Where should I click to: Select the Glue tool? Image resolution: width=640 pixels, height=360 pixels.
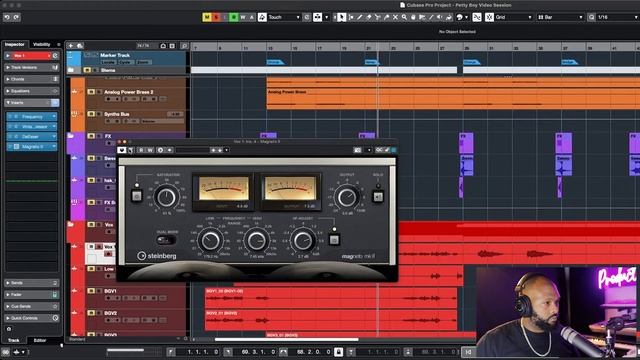click(x=387, y=17)
